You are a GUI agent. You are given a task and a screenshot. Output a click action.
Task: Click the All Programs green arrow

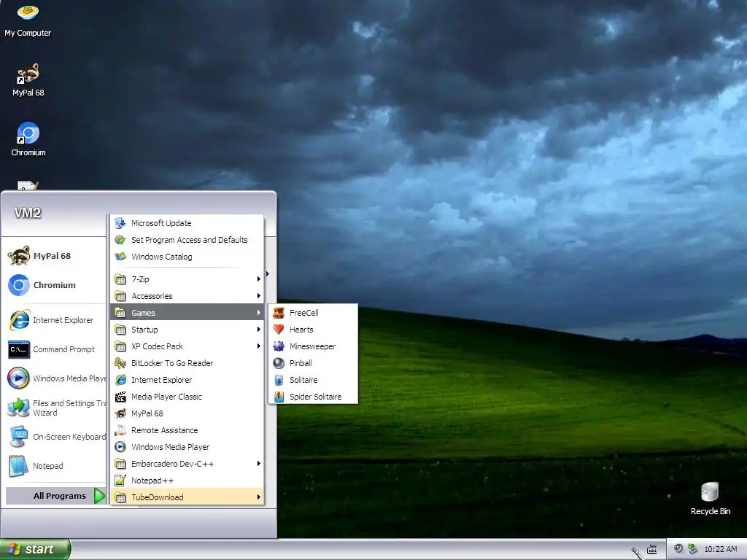(x=99, y=496)
